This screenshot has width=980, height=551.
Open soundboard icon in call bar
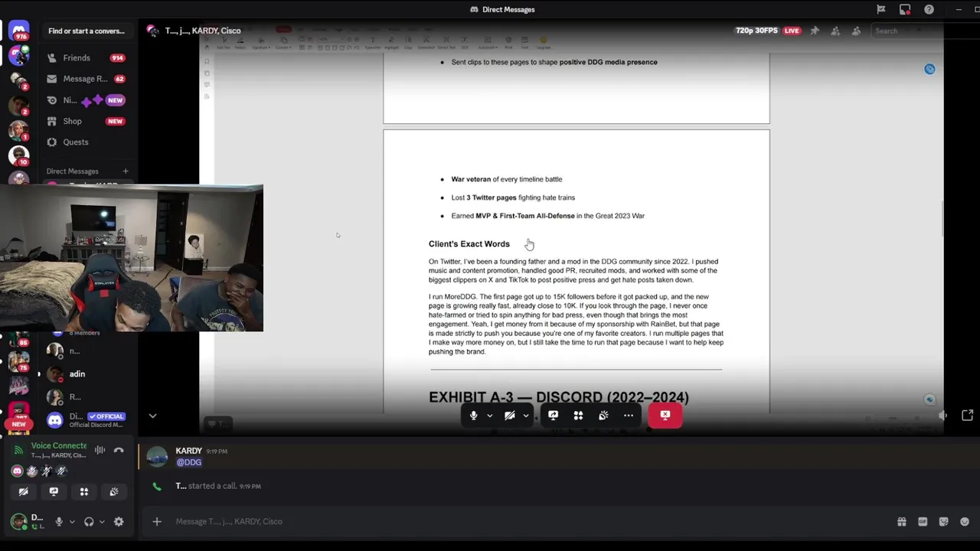[603, 416]
